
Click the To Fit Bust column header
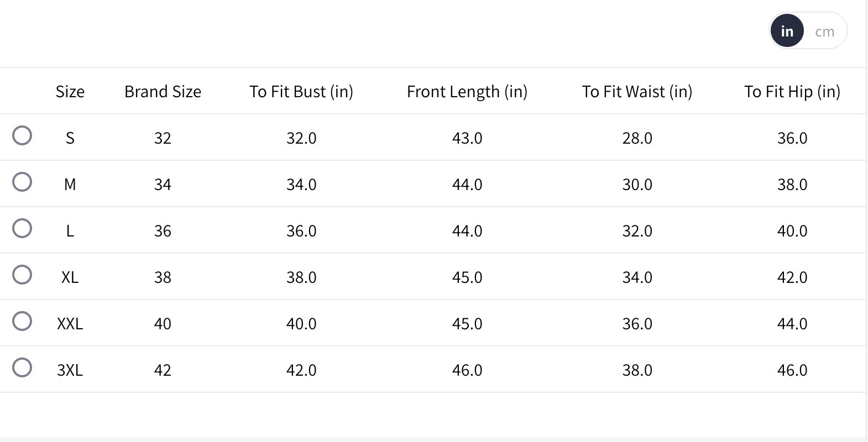pos(301,92)
